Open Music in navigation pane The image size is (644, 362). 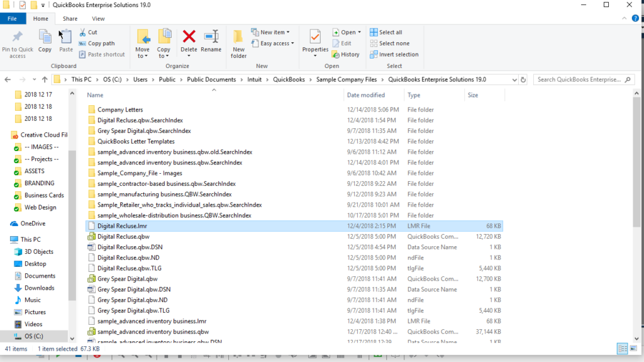(28, 300)
